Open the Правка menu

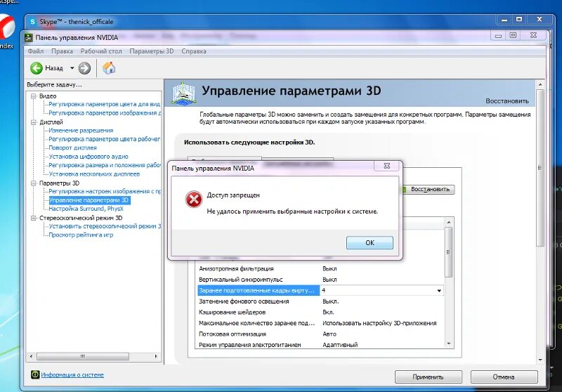click(62, 51)
